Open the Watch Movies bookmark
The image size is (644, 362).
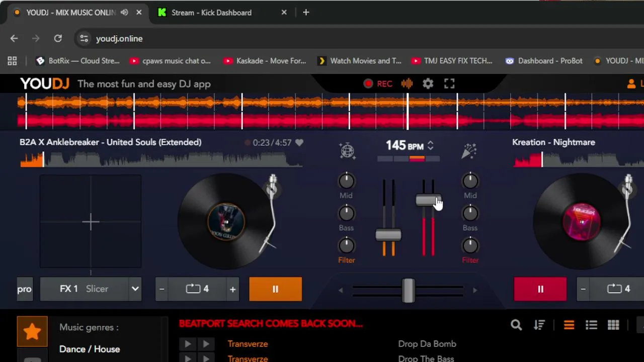(359, 61)
